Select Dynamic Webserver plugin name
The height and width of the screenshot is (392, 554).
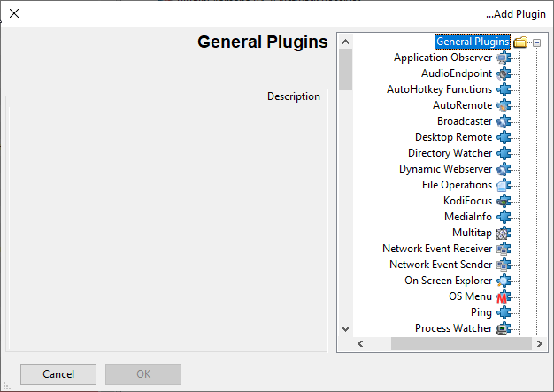click(x=445, y=169)
